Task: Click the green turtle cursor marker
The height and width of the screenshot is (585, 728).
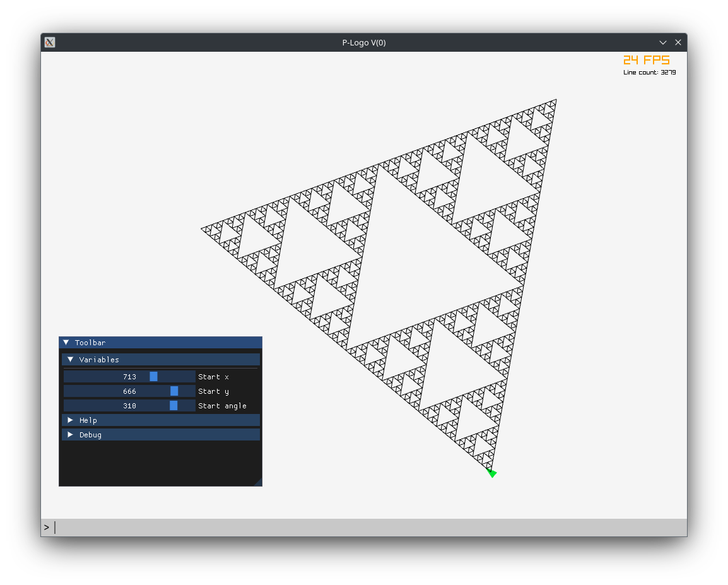Action: (x=492, y=473)
